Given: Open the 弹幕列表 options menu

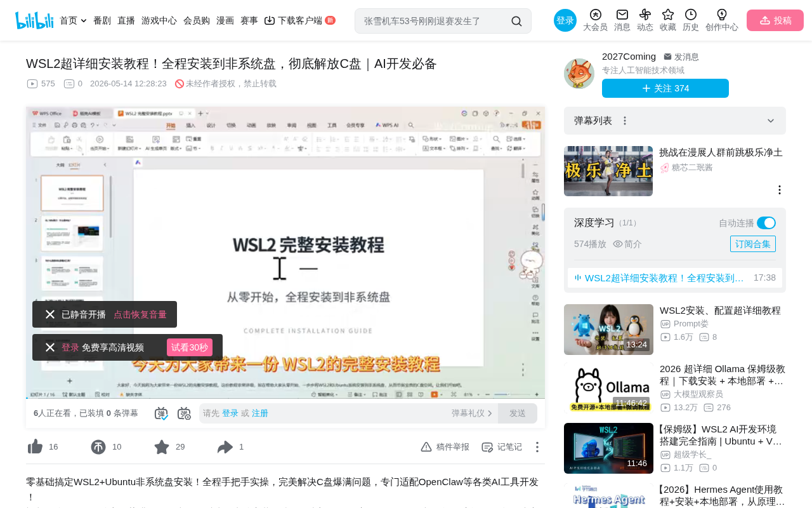Looking at the screenshot, I should click(625, 121).
